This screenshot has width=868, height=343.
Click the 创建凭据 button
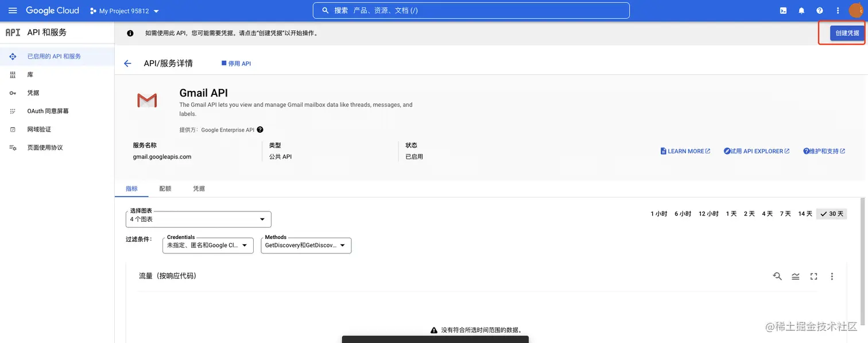(x=847, y=33)
